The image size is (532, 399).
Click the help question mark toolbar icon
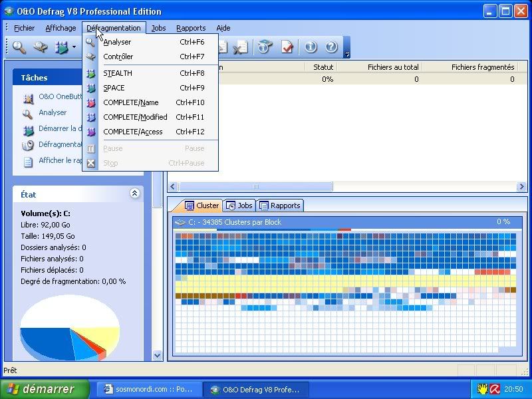click(331, 47)
